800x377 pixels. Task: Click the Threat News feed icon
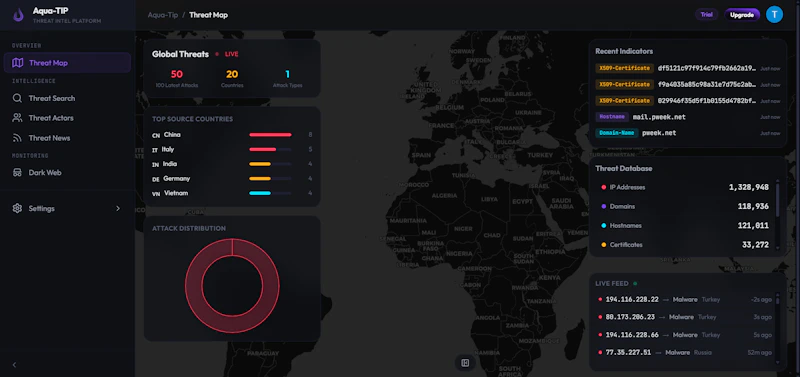point(17,138)
